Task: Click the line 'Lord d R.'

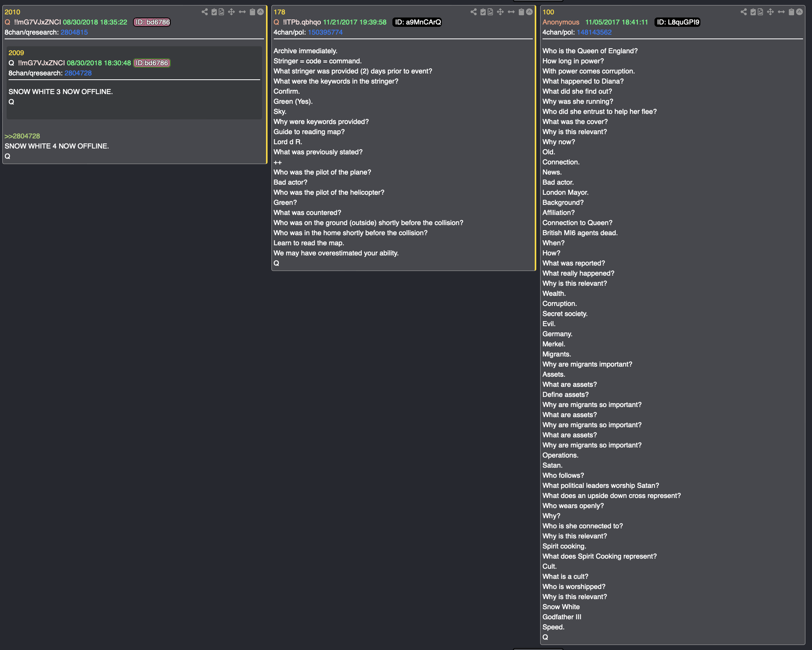Action: 288,142
